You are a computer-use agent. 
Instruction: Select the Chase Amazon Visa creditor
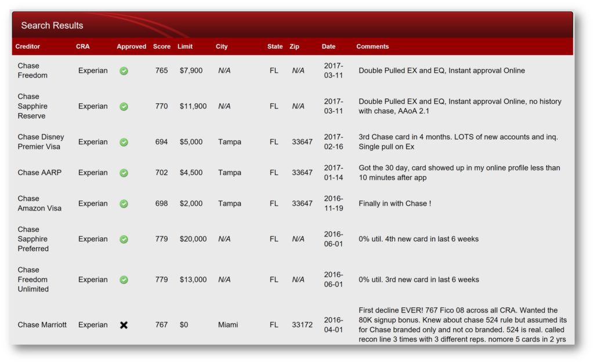click(x=39, y=203)
